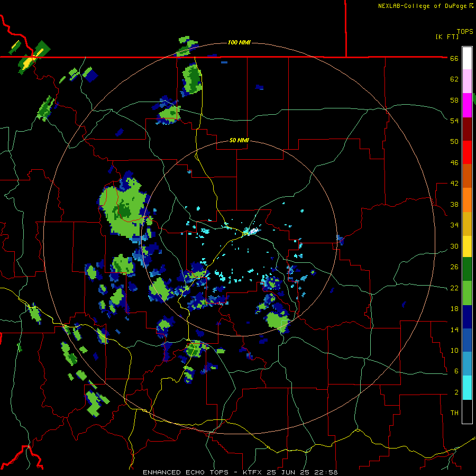Screen dimensions: 476x476
Task: Click the '6' legend value
Action: point(456,371)
